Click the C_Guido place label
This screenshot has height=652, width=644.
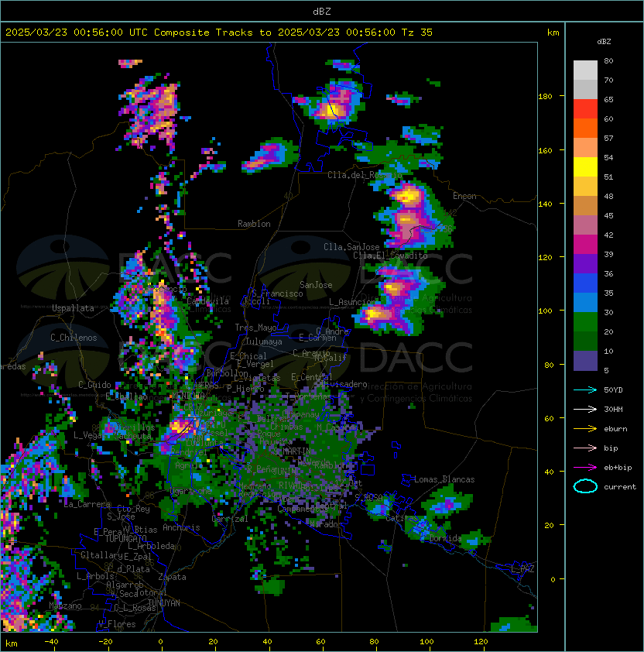(94, 385)
